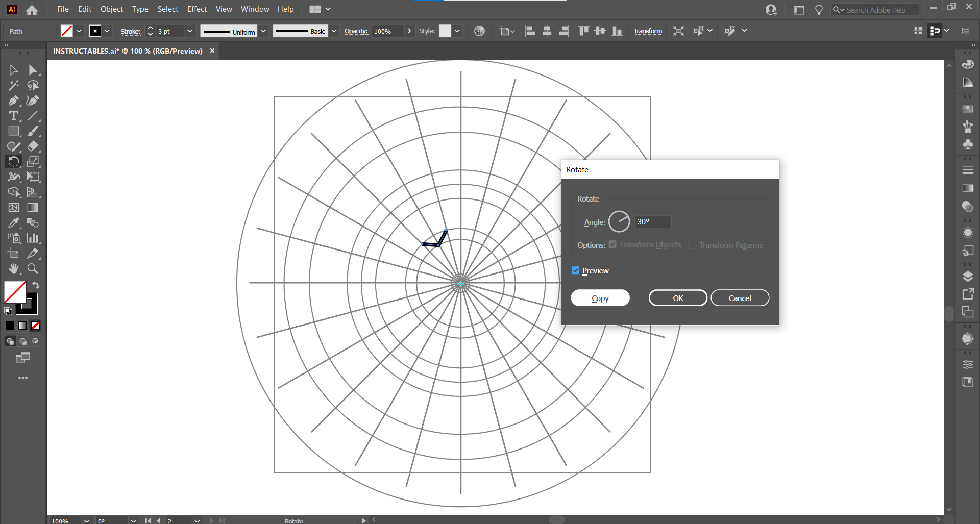
Task: Pick the Eyedropper tool
Action: [13, 223]
